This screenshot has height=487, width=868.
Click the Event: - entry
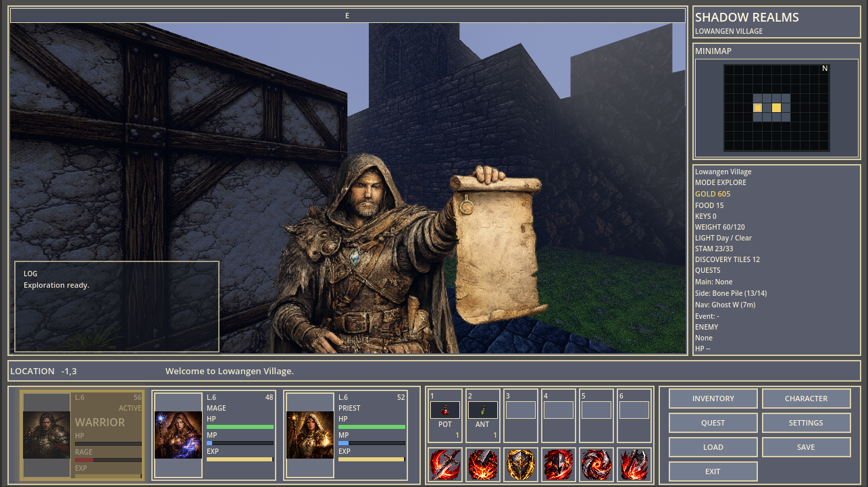point(707,315)
